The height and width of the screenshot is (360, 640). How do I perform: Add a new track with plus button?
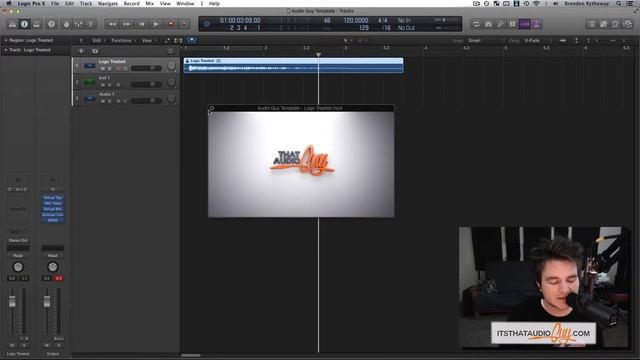coord(81,51)
